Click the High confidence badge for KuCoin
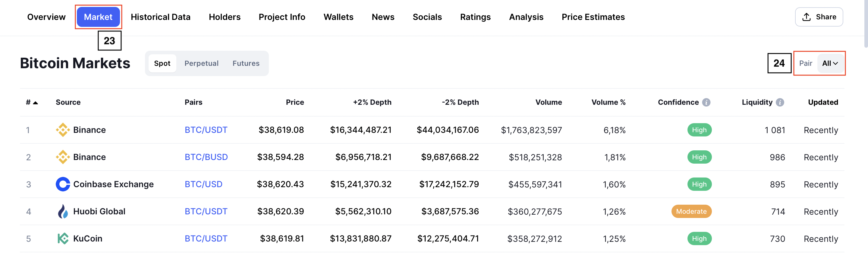868x256 pixels. (699, 238)
